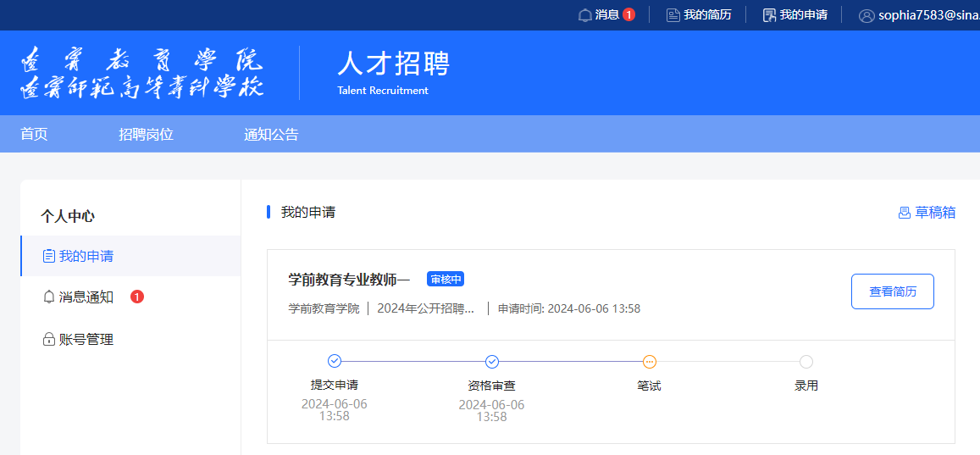Viewport: 980px width, 455px height.
Task: Click the orange 笔试 in-progress step marker
Action: (650, 362)
